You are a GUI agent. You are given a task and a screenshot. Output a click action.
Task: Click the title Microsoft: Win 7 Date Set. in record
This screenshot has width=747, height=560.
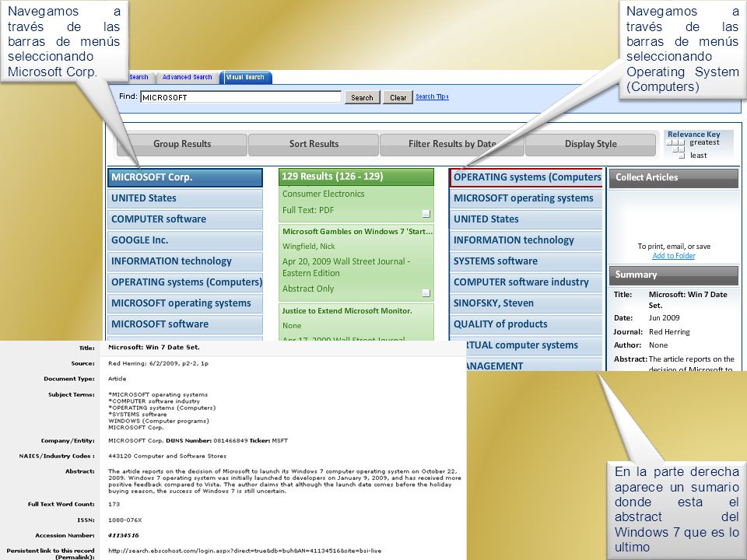(x=154, y=347)
